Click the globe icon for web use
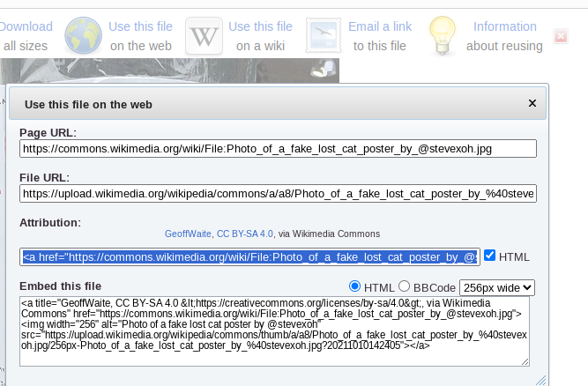The width and height of the screenshot is (588, 386). click(x=83, y=36)
